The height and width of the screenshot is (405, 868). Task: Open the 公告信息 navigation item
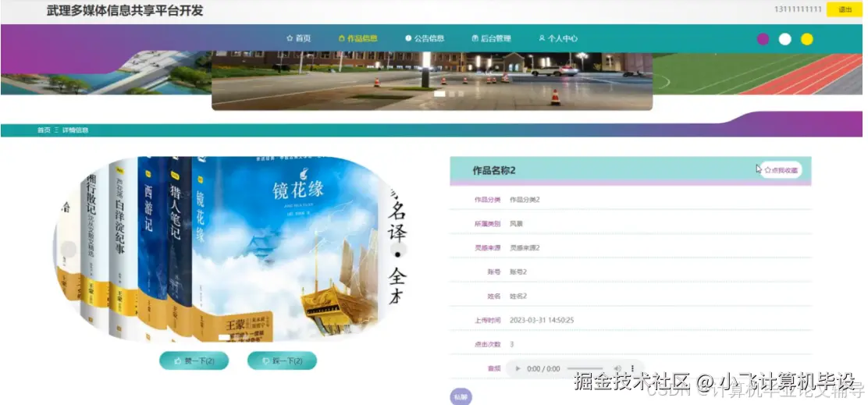425,38
